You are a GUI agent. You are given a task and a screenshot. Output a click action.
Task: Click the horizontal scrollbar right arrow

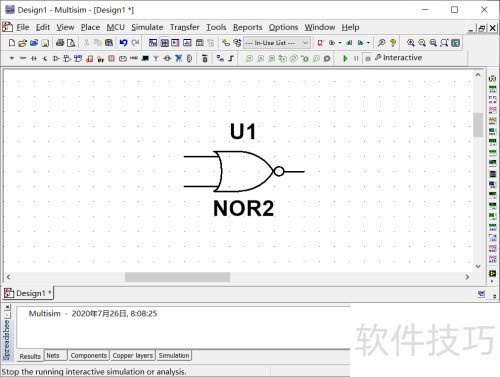[x=467, y=277]
